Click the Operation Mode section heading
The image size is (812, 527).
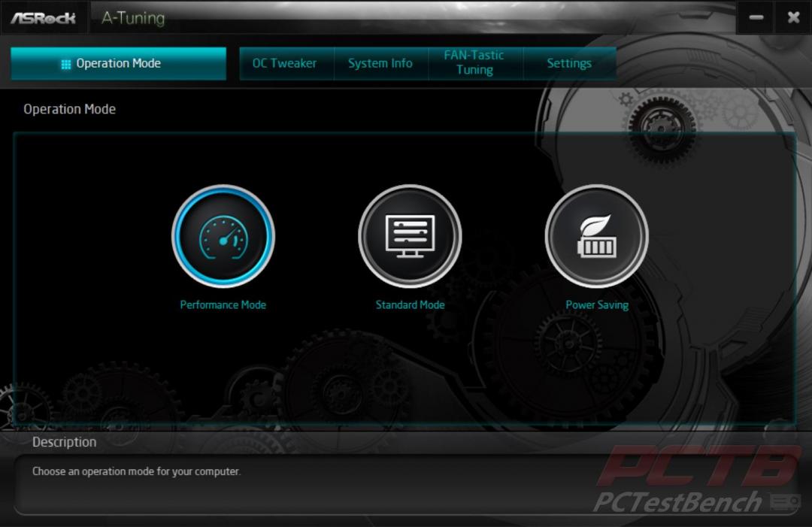tap(69, 109)
